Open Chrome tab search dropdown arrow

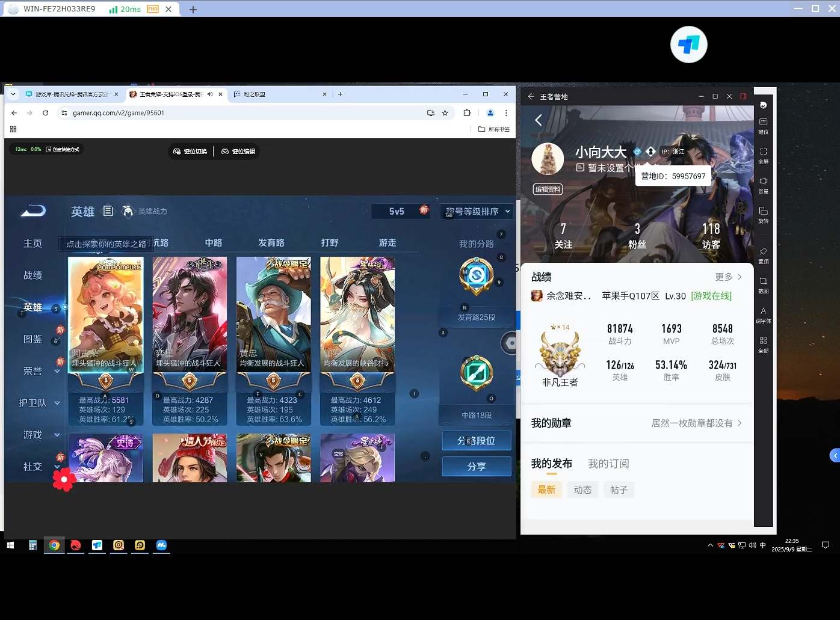click(x=13, y=94)
